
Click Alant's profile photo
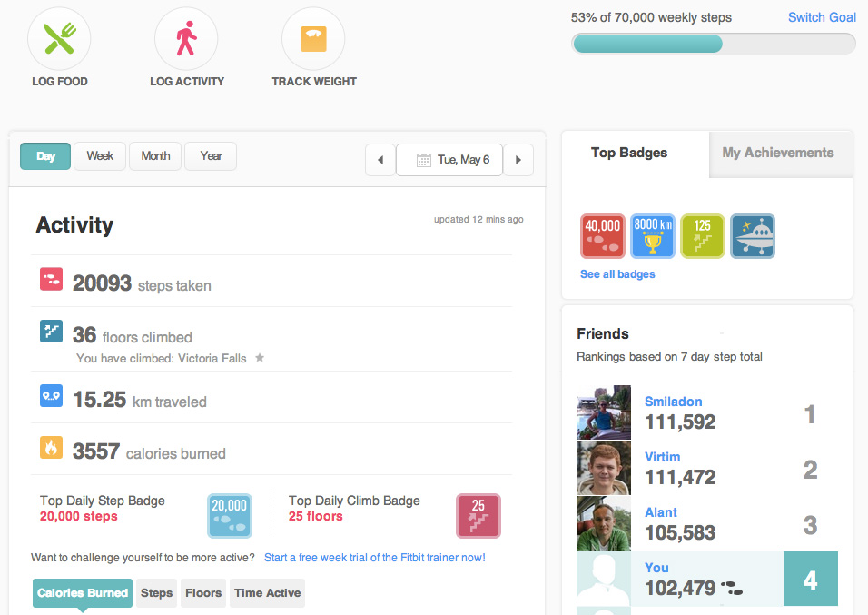[x=604, y=523]
